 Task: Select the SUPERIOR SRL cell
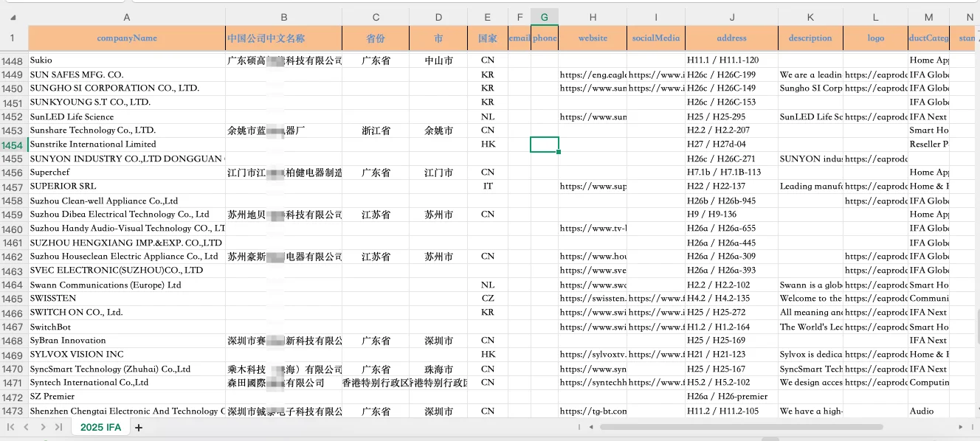tap(127, 187)
